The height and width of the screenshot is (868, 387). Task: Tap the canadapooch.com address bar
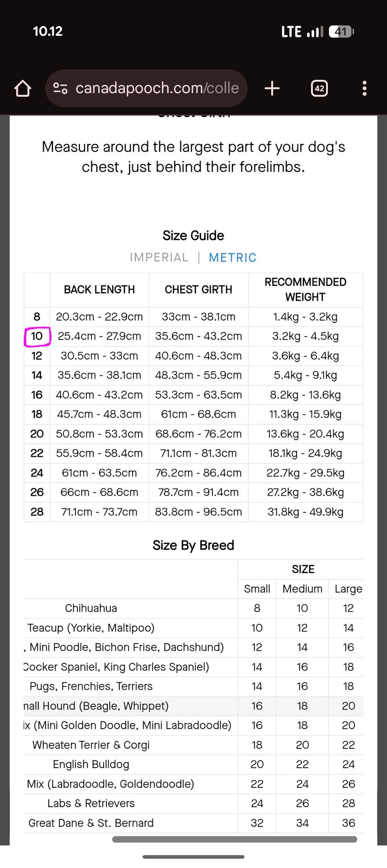point(157,88)
